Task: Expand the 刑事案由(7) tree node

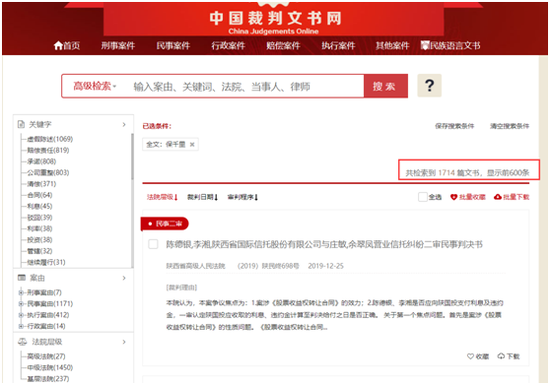Action: [21, 292]
